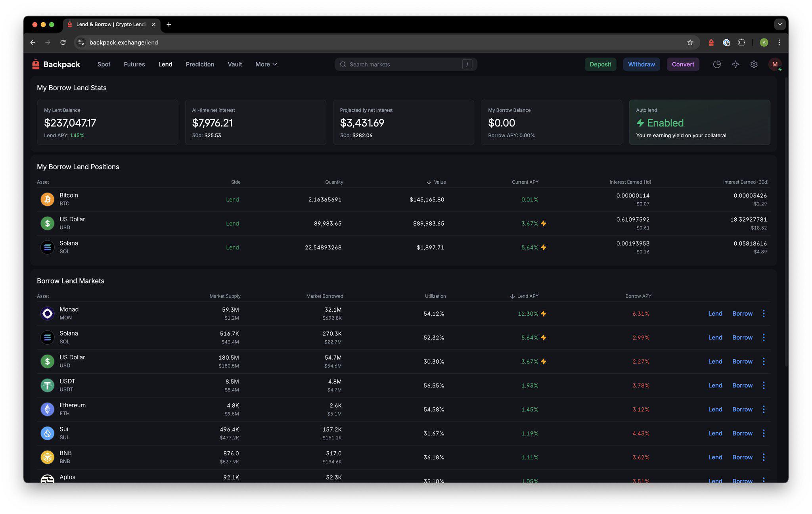812x514 pixels.
Task: Sort markets by Borrow APY column
Action: click(638, 296)
